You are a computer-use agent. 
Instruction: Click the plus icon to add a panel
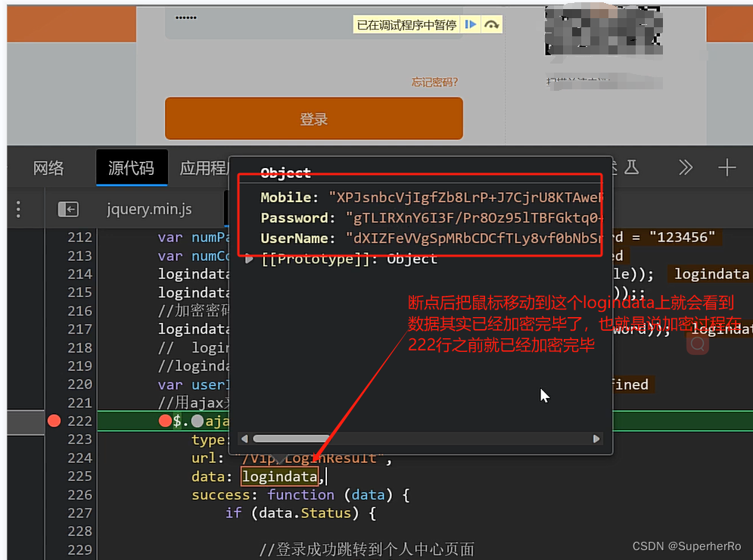[x=726, y=167]
